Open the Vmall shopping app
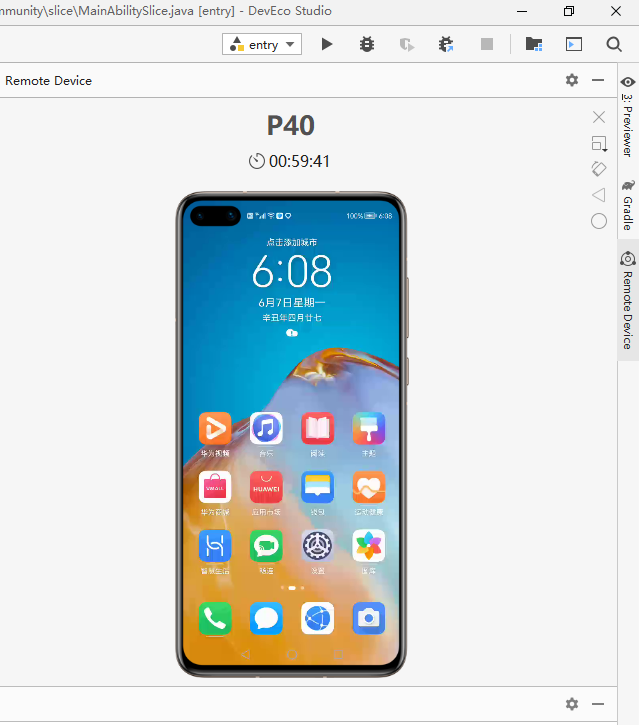The image size is (639, 725). pos(215,487)
